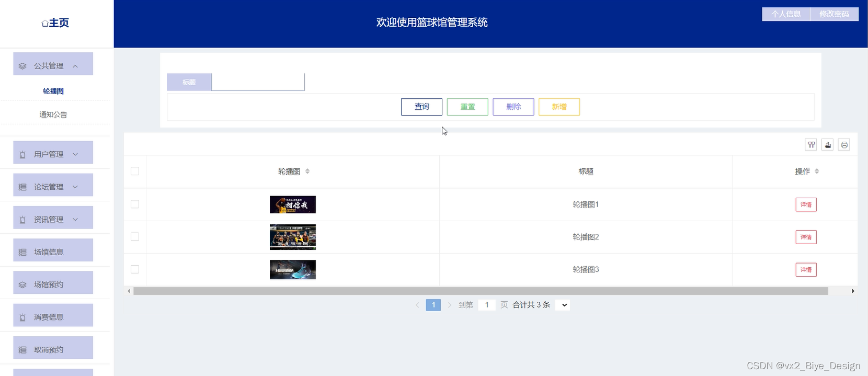Click the 轮播图1 title cell
The image size is (868, 376).
point(586,204)
